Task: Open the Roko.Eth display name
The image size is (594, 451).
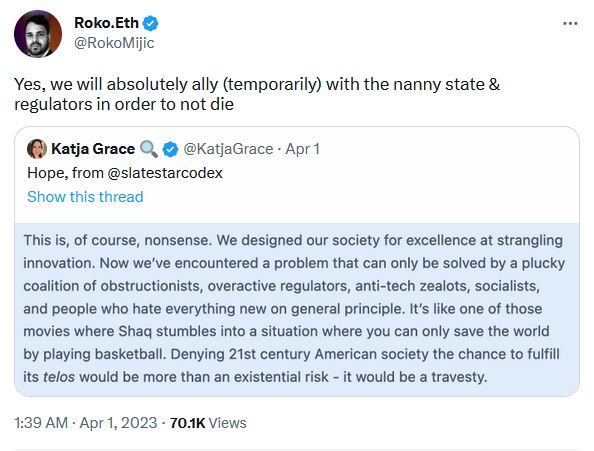Action: coord(106,23)
